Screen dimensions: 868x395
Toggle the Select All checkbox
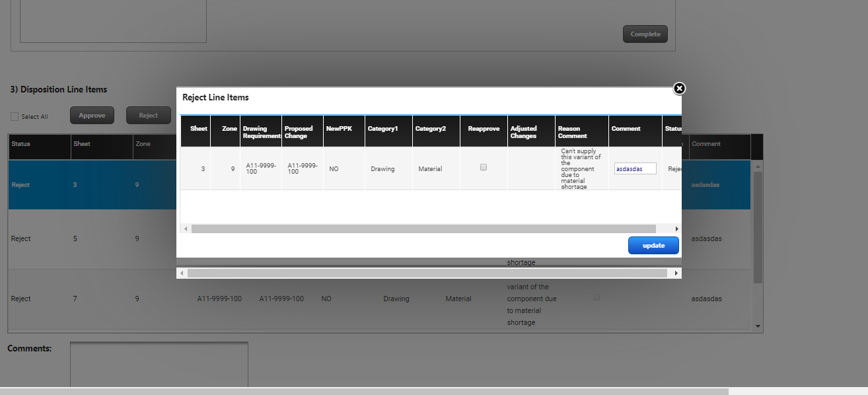pos(14,116)
